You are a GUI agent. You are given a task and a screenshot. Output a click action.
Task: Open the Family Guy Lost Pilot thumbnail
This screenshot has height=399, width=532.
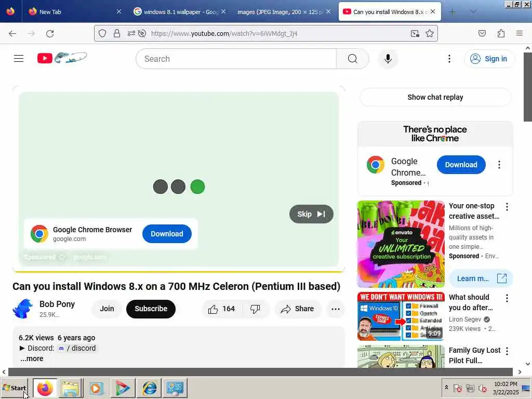401,356
